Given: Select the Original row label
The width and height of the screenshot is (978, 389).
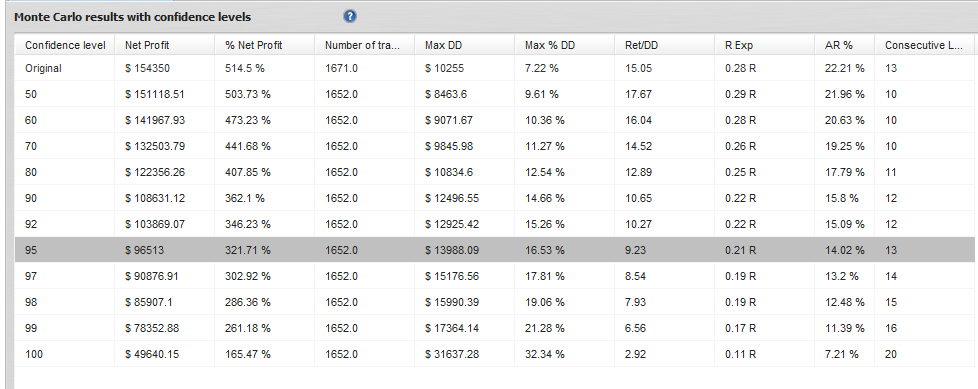Looking at the screenshot, I should (44, 69).
